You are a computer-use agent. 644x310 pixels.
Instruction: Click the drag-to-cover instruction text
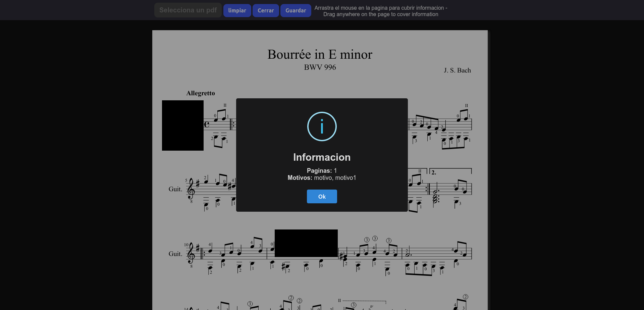tap(381, 11)
